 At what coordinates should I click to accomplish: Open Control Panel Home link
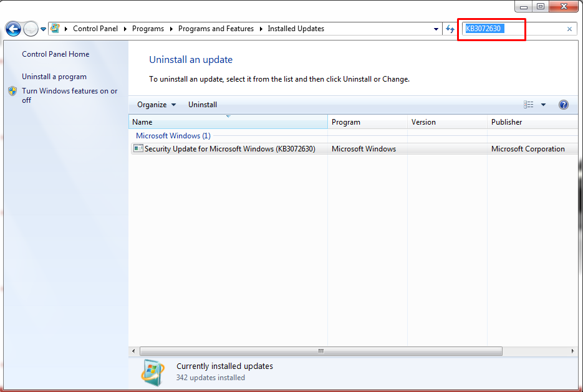click(x=55, y=54)
